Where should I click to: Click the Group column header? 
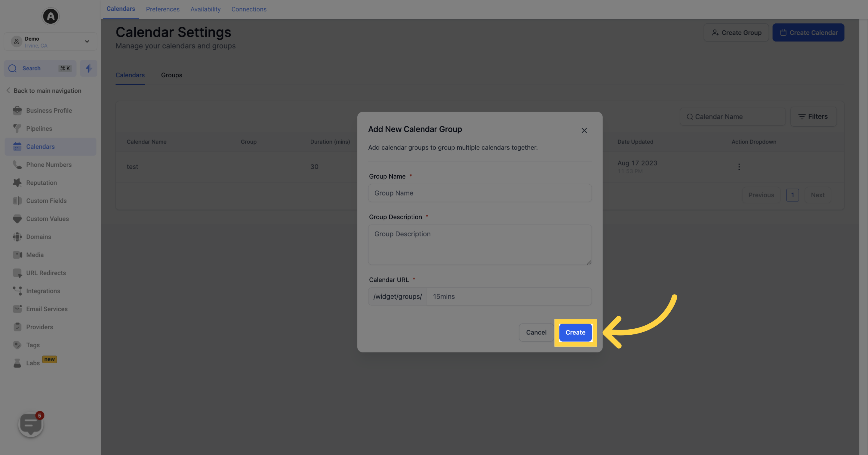tap(248, 142)
